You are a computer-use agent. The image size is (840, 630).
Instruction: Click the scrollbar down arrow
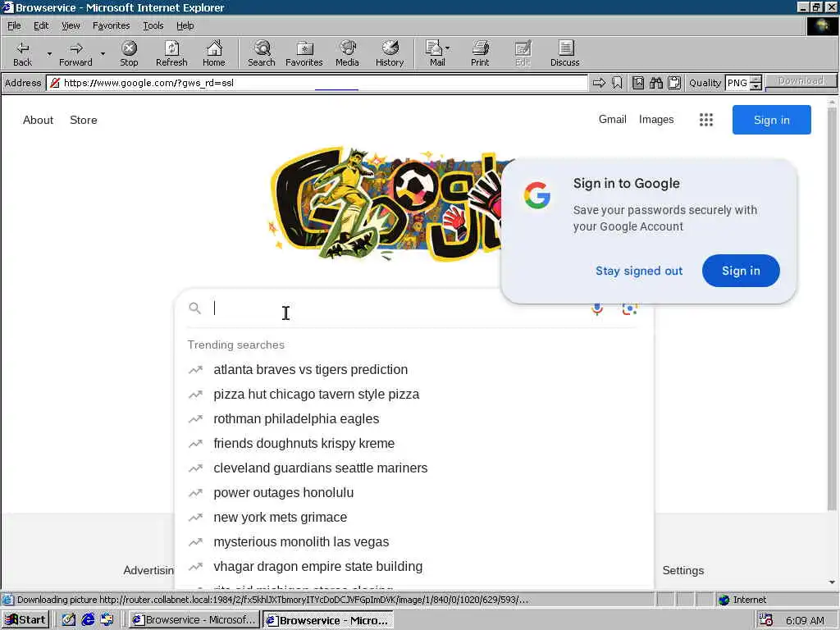(x=832, y=582)
